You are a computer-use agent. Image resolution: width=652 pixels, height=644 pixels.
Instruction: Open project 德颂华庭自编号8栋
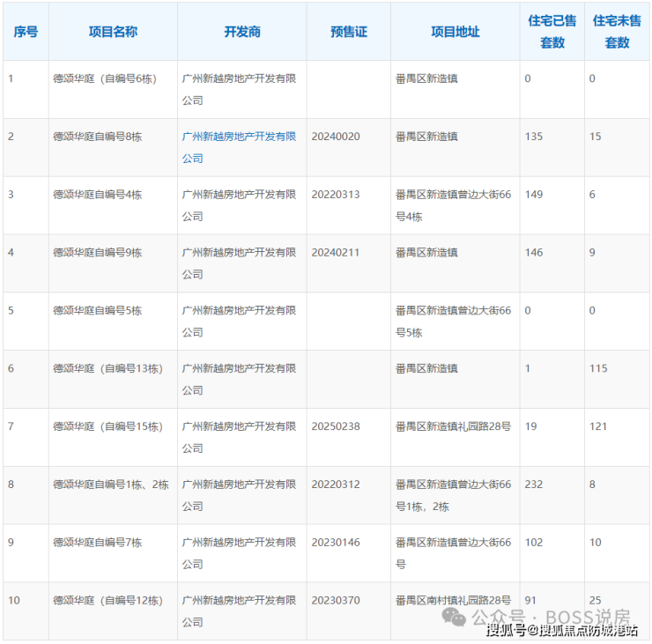coord(97,137)
